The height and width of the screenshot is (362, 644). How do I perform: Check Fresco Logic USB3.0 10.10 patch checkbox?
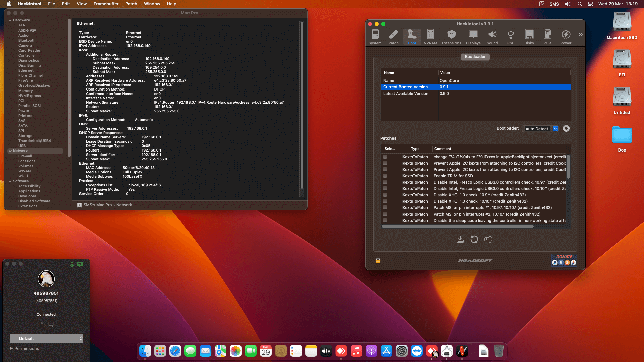[x=385, y=189]
